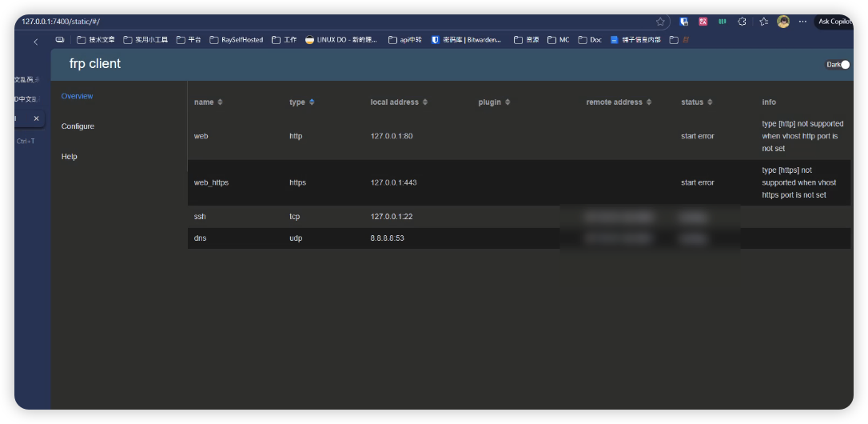Click the status column sort arrows
The height and width of the screenshot is (424, 868).
[710, 102]
